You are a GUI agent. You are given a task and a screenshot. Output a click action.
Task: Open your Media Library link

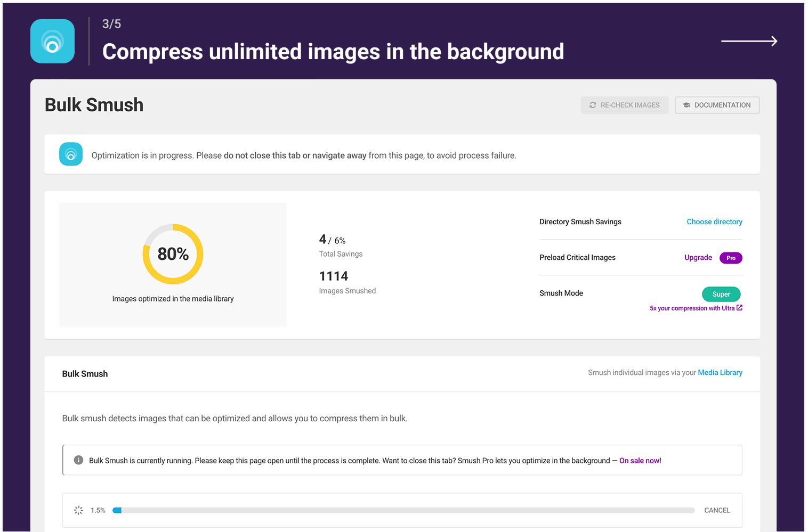coord(720,372)
